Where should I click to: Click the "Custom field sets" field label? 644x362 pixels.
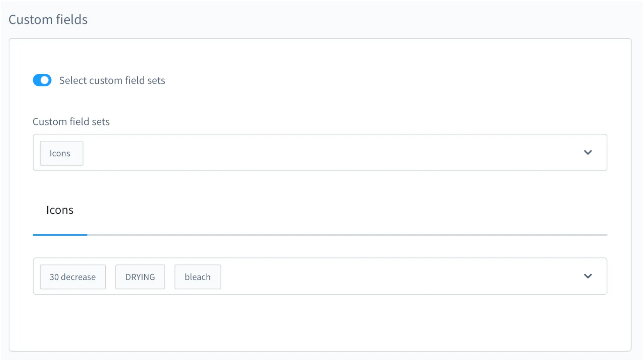tap(71, 122)
